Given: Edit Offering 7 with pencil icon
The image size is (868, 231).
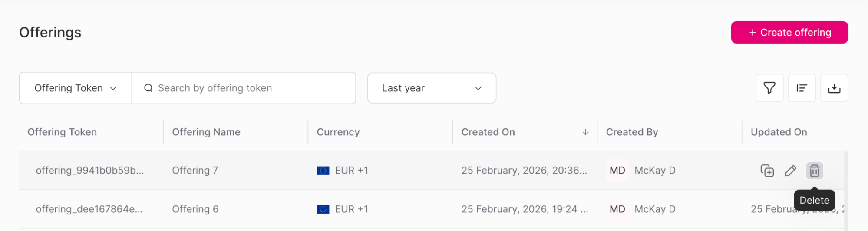Looking at the screenshot, I should click(790, 171).
